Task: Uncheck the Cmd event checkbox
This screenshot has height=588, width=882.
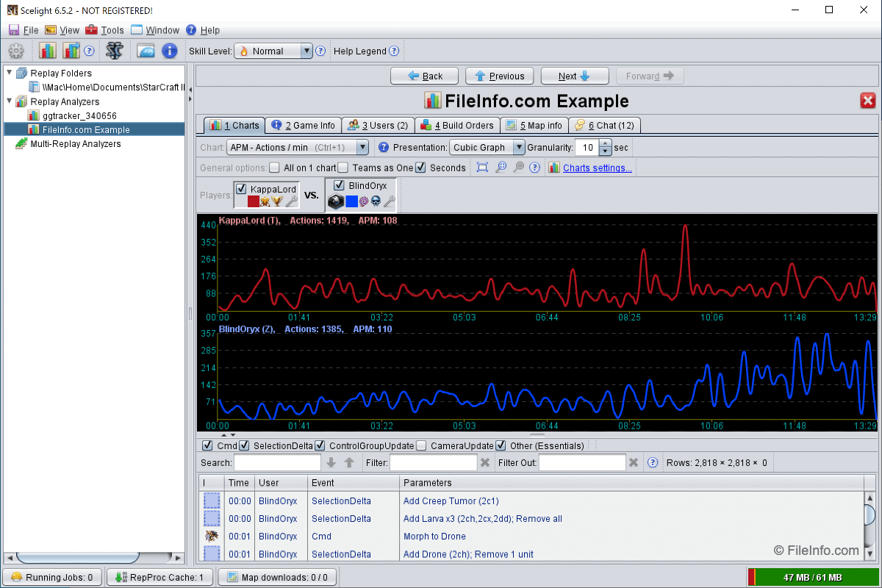Action: (x=207, y=445)
